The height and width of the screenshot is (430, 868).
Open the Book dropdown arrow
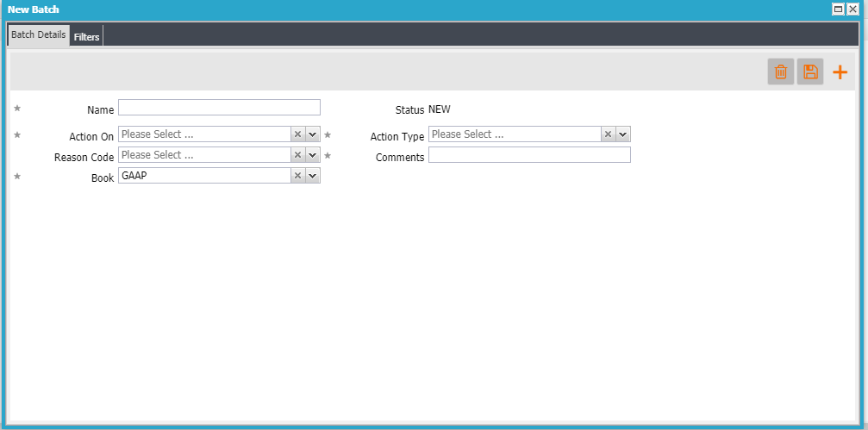pos(313,176)
